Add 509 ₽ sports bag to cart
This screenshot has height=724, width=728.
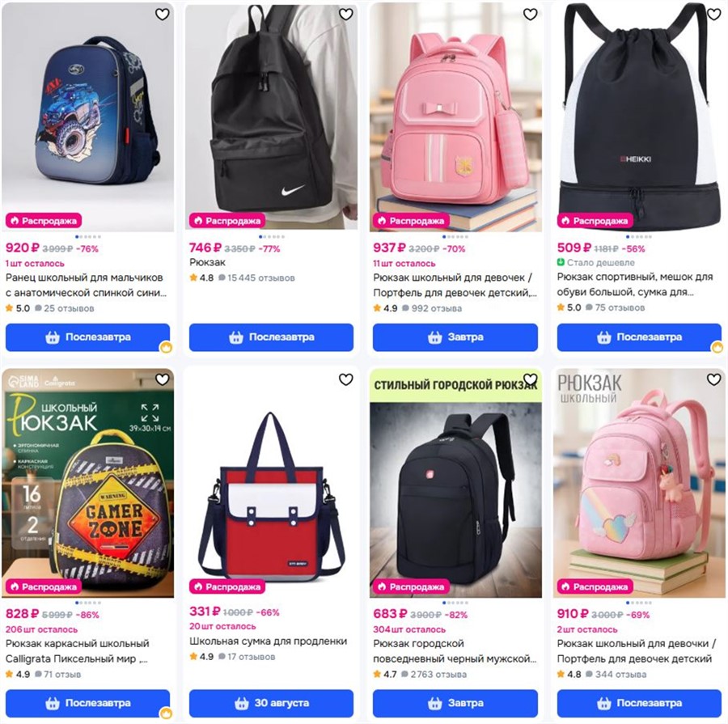pos(639,337)
